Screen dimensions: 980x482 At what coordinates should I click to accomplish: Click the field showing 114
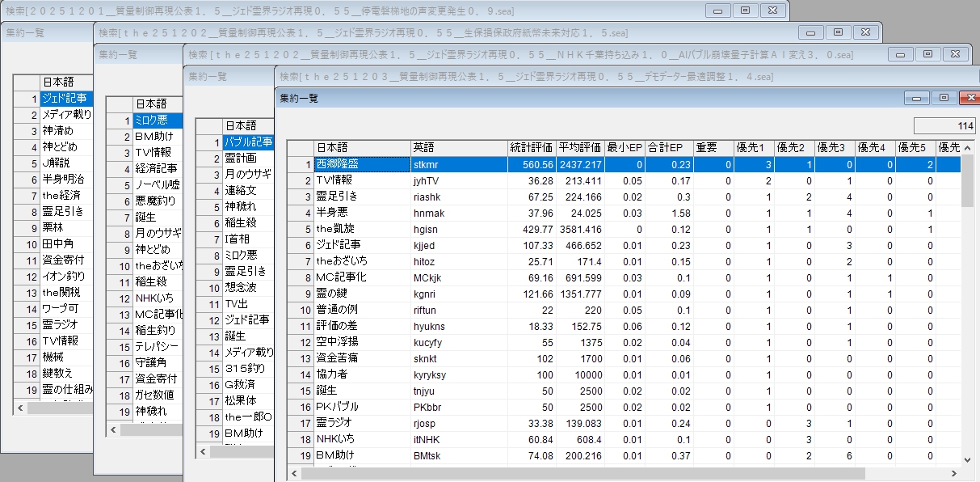click(x=944, y=126)
